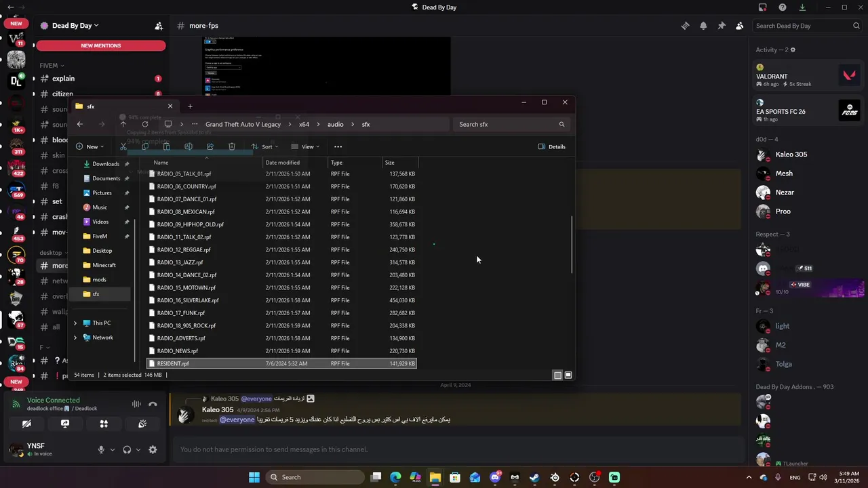Image resolution: width=868 pixels, height=488 pixels.
Task: Go to audio folder in breadcrumb
Action: point(336,124)
